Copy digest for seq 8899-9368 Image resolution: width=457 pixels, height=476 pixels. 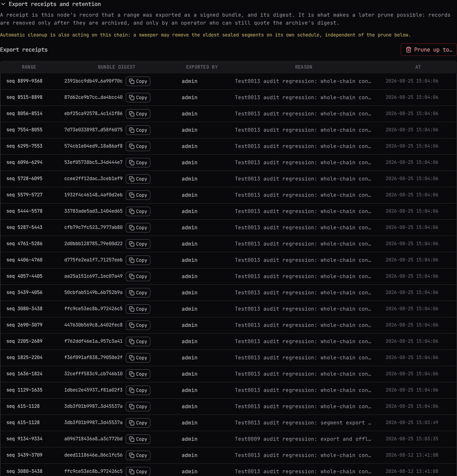(x=138, y=81)
